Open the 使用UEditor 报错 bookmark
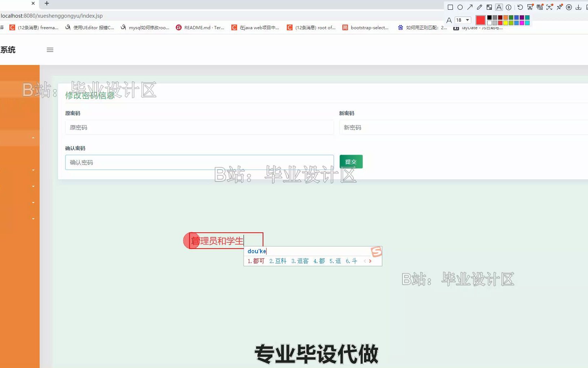Viewport: 588px width, 368px height. (x=90, y=27)
